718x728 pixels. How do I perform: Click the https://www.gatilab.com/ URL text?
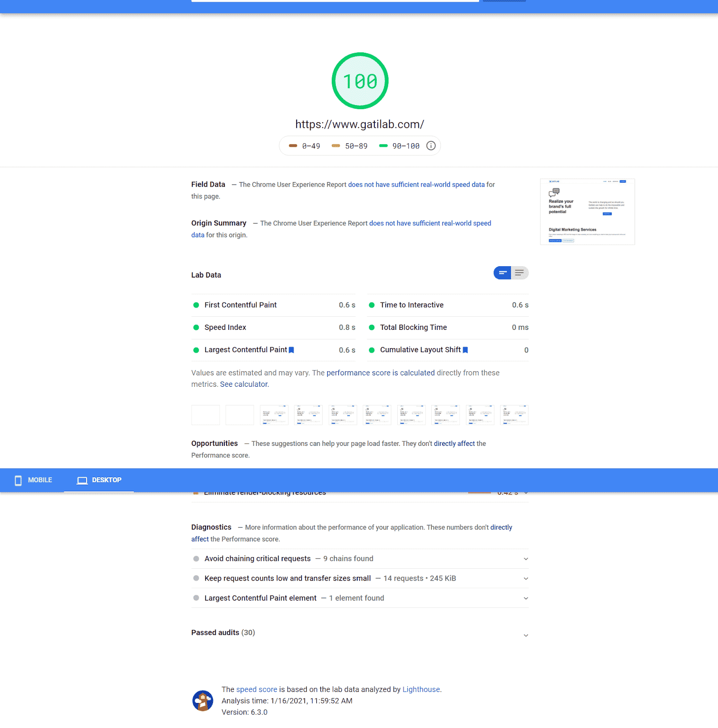[x=359, y=125]
